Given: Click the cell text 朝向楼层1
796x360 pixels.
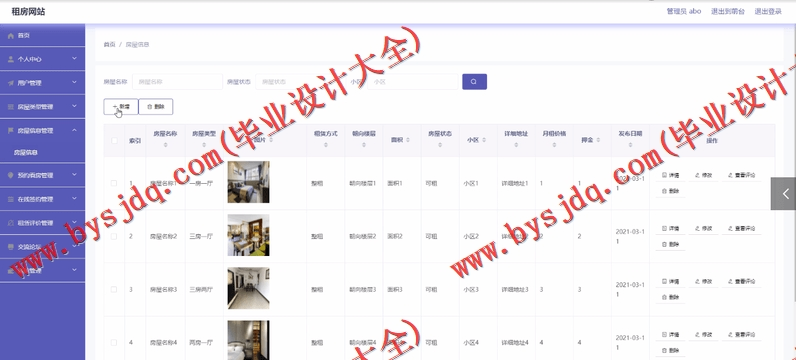Looking at the screenshot, I should click(362, 183).
